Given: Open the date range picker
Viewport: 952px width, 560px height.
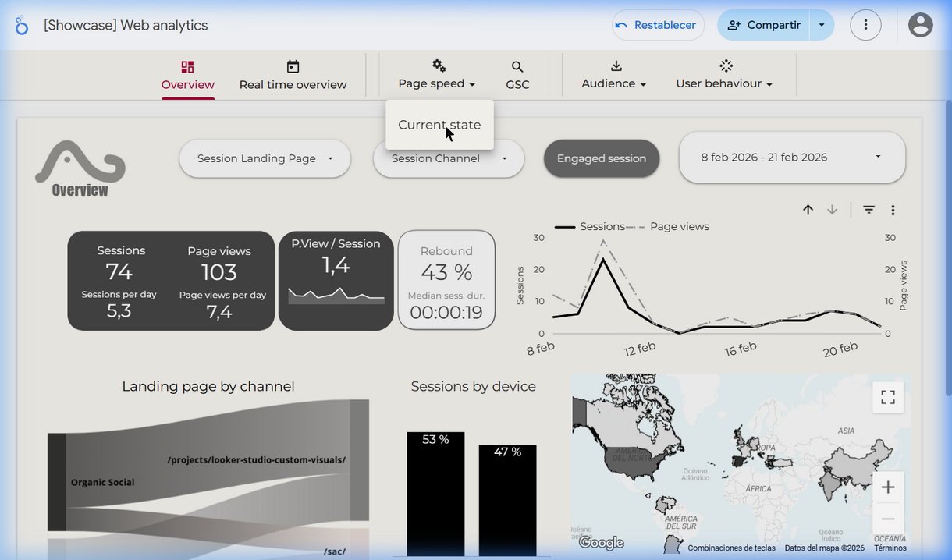Looking at the screenshot, I should (x=792, y=158).
